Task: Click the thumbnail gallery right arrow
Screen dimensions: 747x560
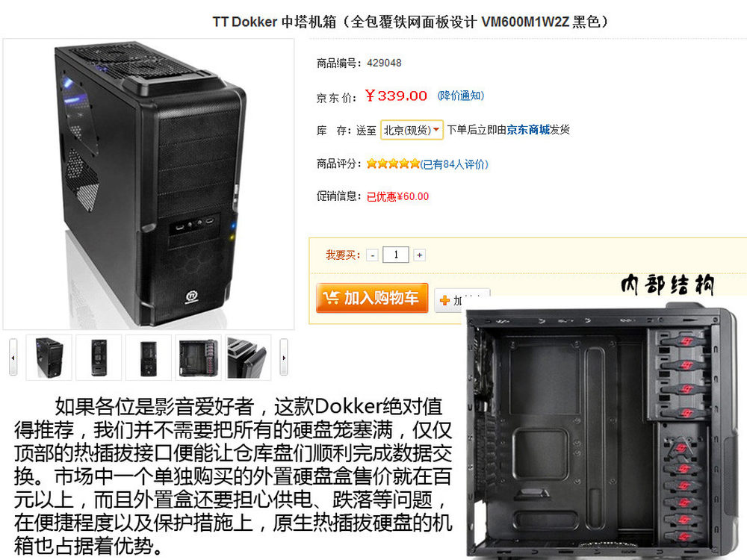Action: pos(284,358)
